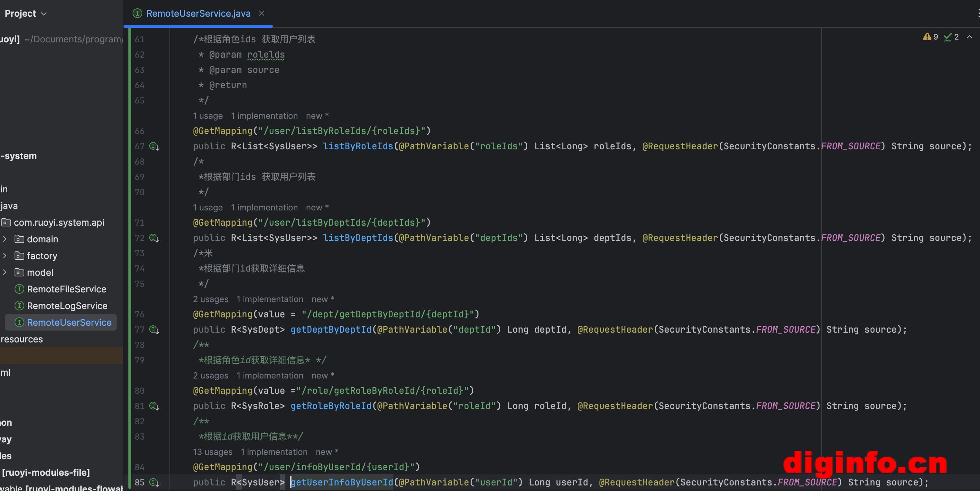This screenshot has width=980, height=491.
Task: Select the factory package folder icon
Action: click(x=19, y=256)
